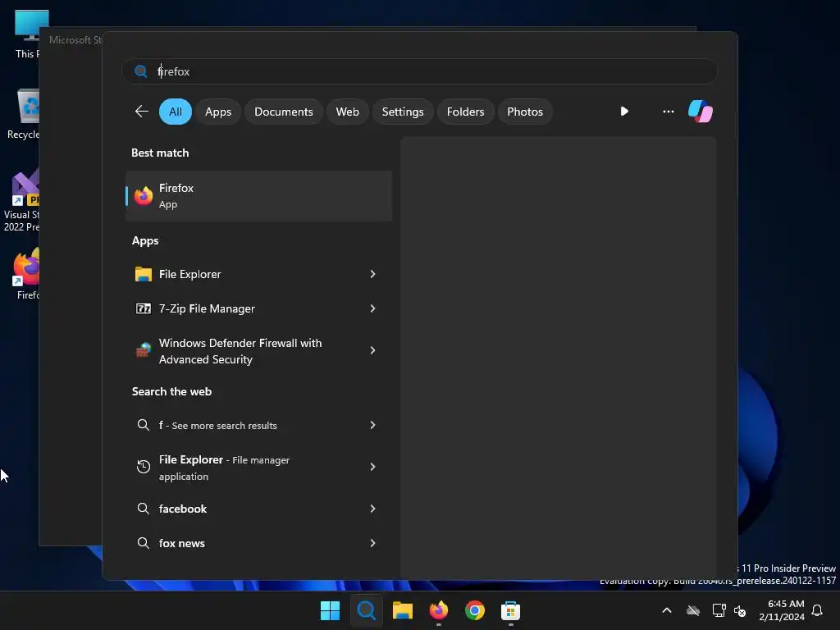Show more filters with the play arrow
The width and height of the screenshot is (840, 630).
(624, 112)
